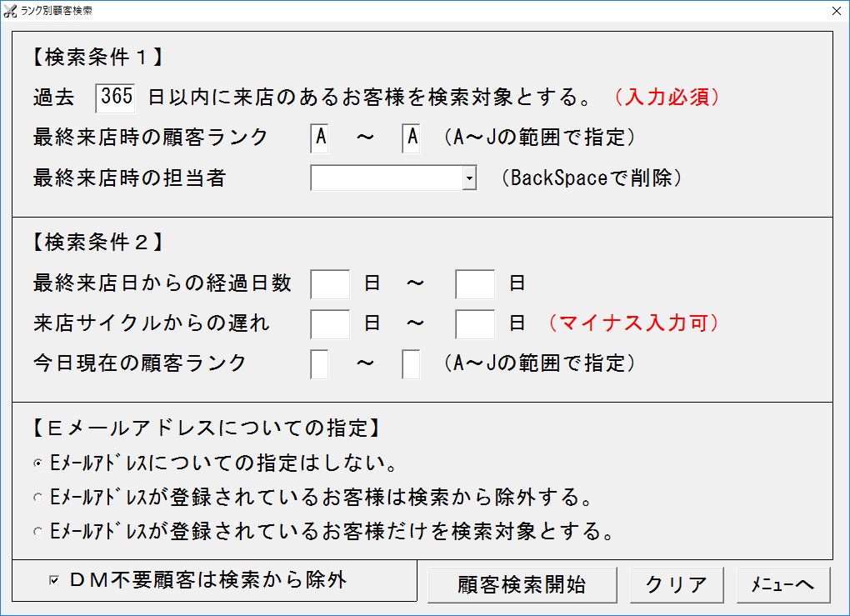Select radio option targeting only customers with email
This screenshot has height=616, width=850.
point(37,532)
